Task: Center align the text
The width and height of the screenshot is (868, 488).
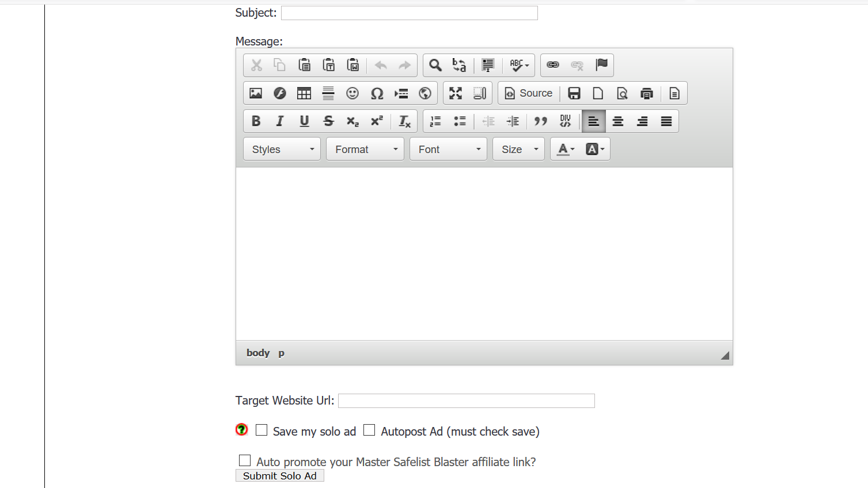Action: [x=618, y=121]
